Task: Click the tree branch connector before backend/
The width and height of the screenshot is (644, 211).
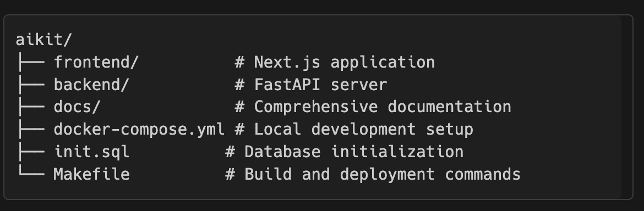Action: point(31,85)
